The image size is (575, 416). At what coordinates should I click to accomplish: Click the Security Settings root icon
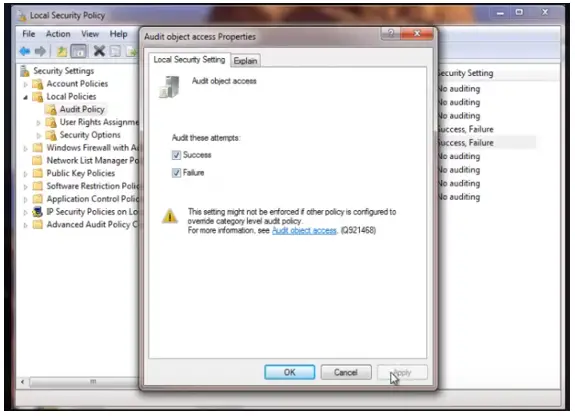click(x=25, y=71)
